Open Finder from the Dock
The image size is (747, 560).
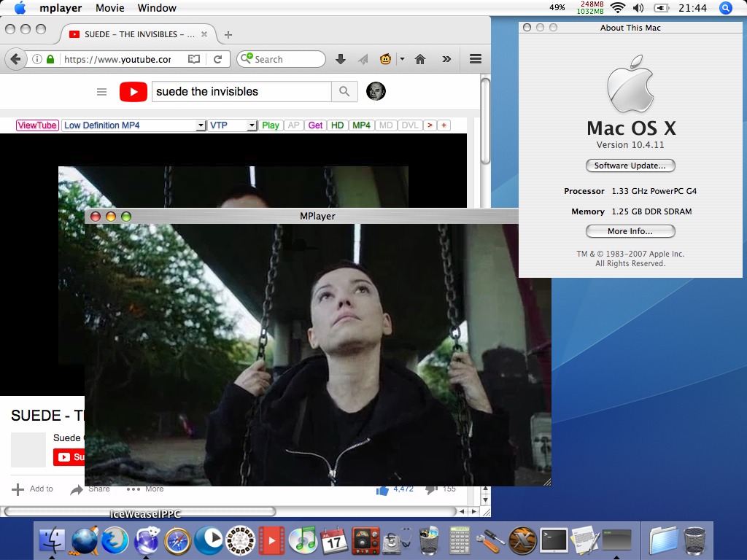[x=52, y=540]
